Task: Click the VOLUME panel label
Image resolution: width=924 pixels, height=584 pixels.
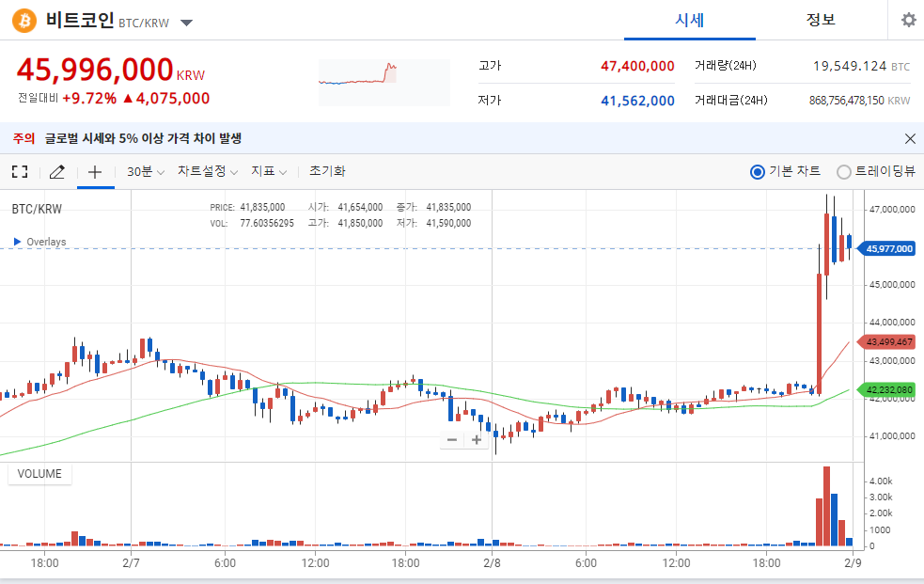Action: click(39, 474)
